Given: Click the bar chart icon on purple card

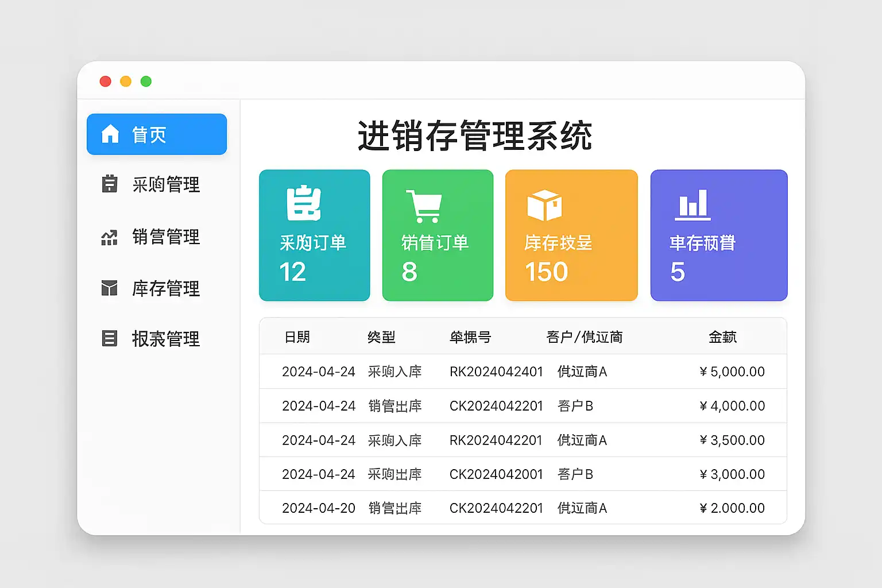Looking at the screenshot, I should [x=693, y=205].
